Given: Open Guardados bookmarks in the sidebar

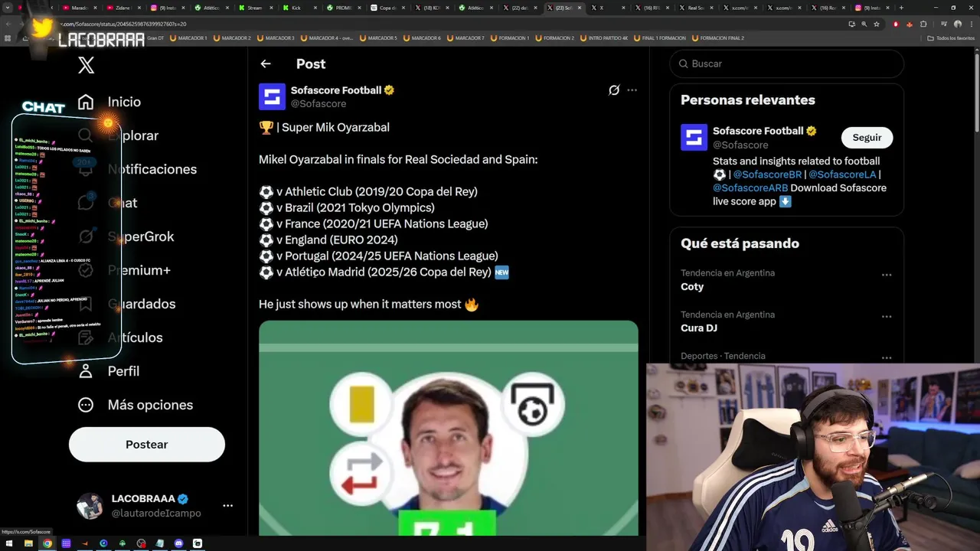Looking at the screenshot, I should coord(142,304).
